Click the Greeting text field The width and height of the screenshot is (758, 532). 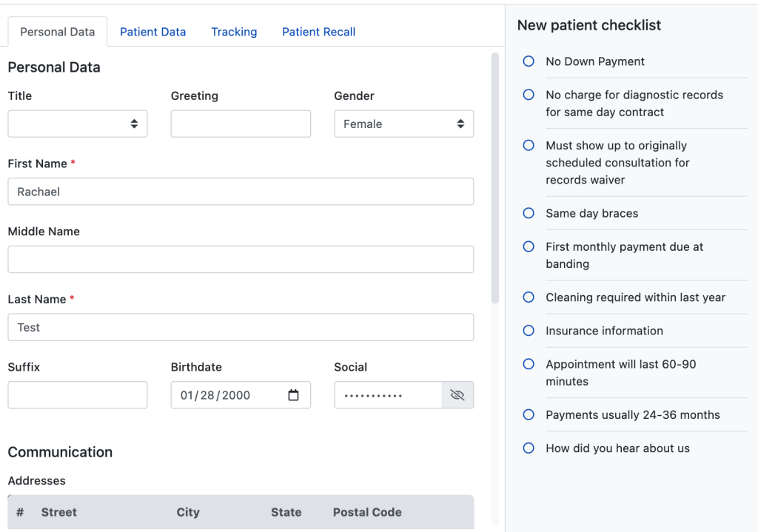(x=241, y=124)
